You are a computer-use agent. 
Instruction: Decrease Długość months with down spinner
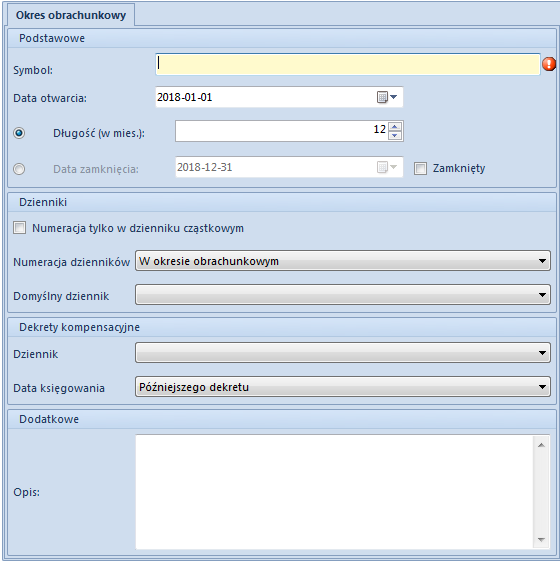[x=395, y=135]
